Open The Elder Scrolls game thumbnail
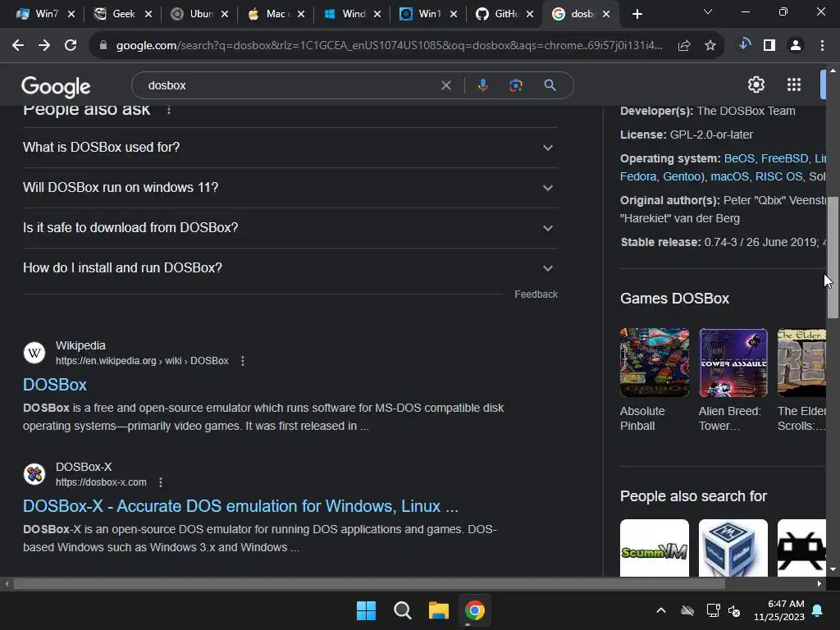 pyautogui.click(x=801, y=363)
